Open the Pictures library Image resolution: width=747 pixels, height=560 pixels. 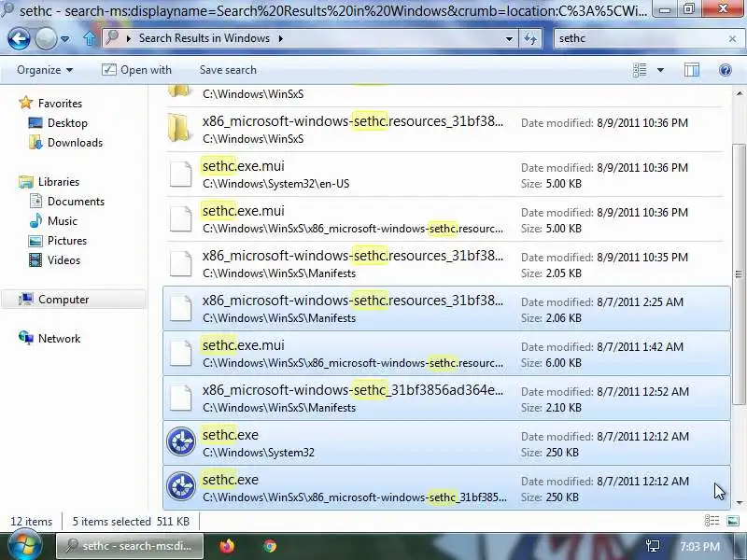[67, 241]
